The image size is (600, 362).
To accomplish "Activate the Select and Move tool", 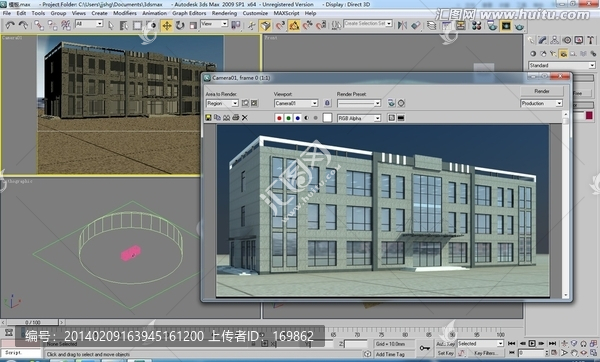I will tap(166, 26).
